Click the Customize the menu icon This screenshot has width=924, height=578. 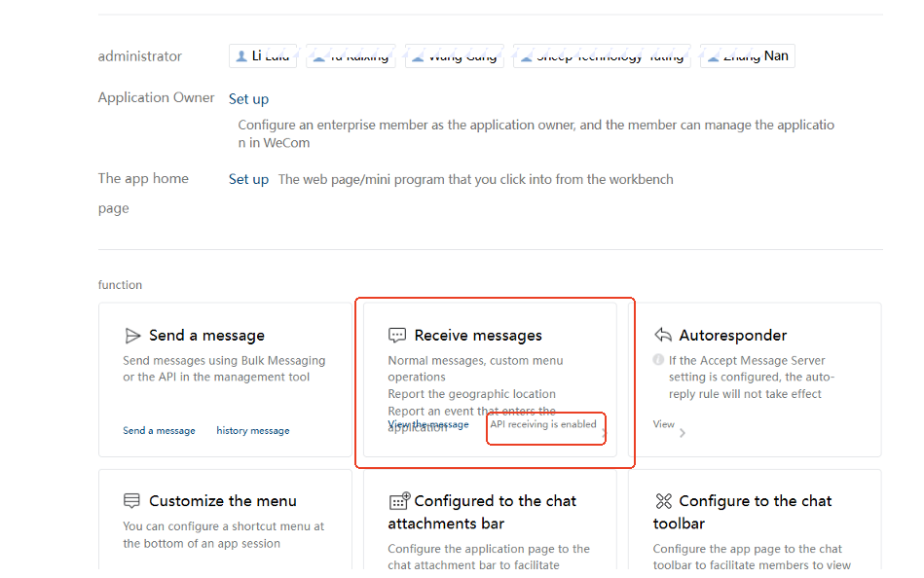click(x=132, y=501)
